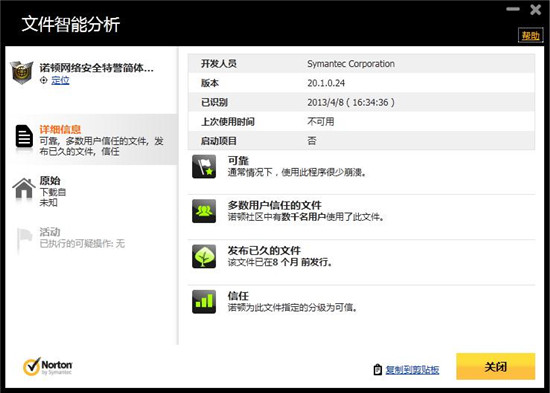Click the 可靠 heading text
The image size is (550, 393).
(238, 160)
